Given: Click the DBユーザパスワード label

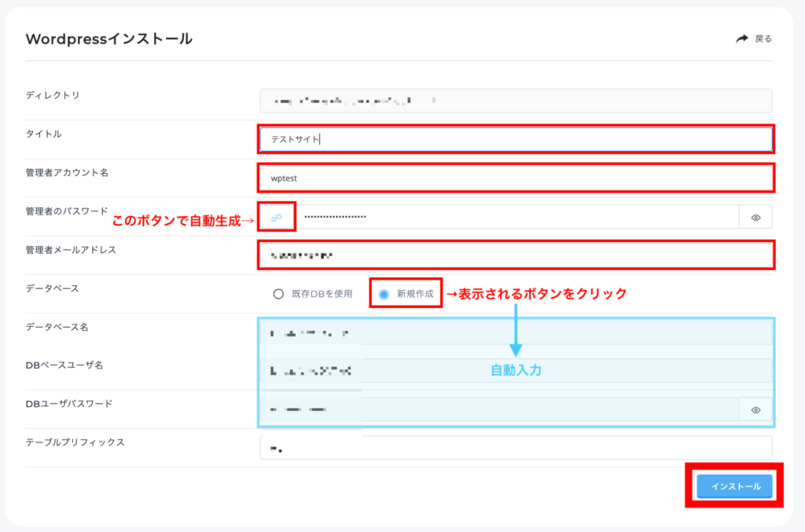Looking at the screenshot, I should click(69, 404).
